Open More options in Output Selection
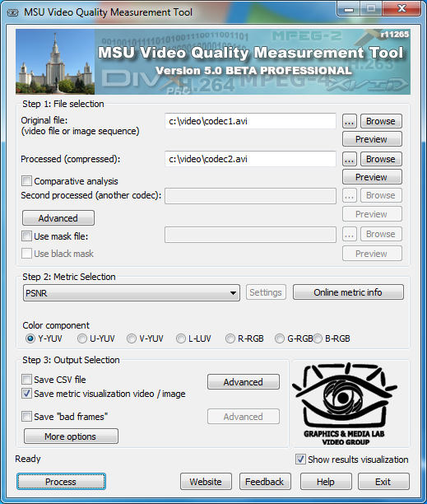This screenshot has width=427, height=504. click(x=71, y=436)
